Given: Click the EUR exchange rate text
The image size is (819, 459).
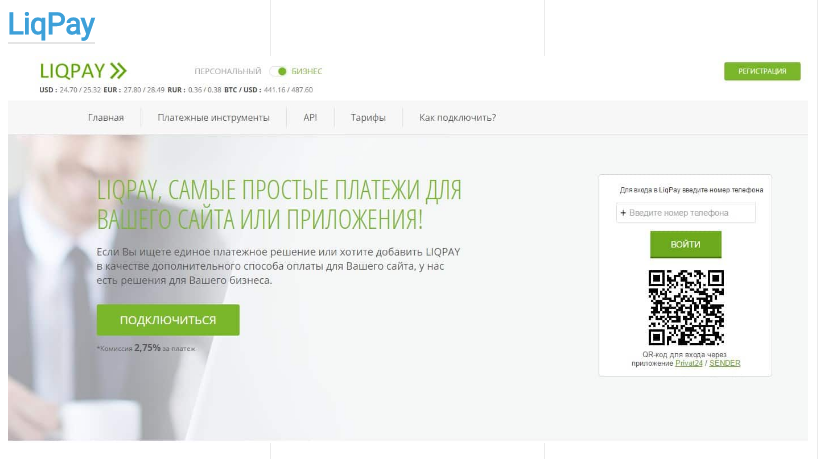Looking at the screenshot, I should click(134, 90).
